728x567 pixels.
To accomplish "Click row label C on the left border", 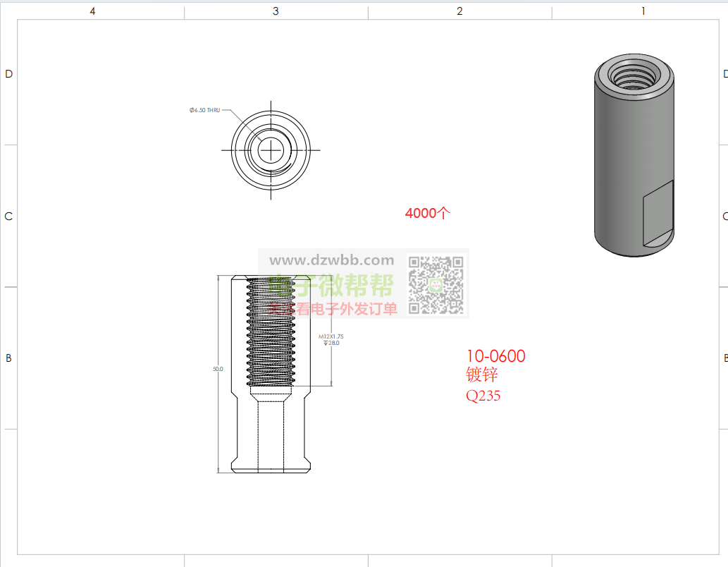I will pyautogui.click(x=8, y=217).
